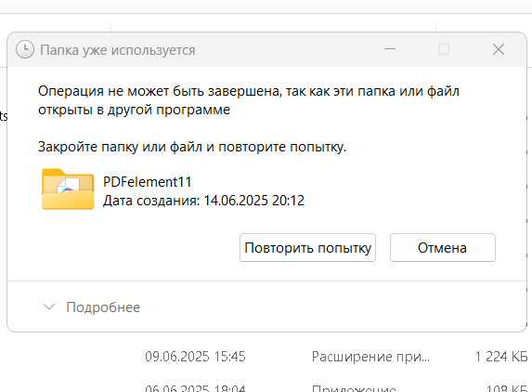
Task: Select the file row dated 09.06.2025 15:45
Action: tap(337, 357)
